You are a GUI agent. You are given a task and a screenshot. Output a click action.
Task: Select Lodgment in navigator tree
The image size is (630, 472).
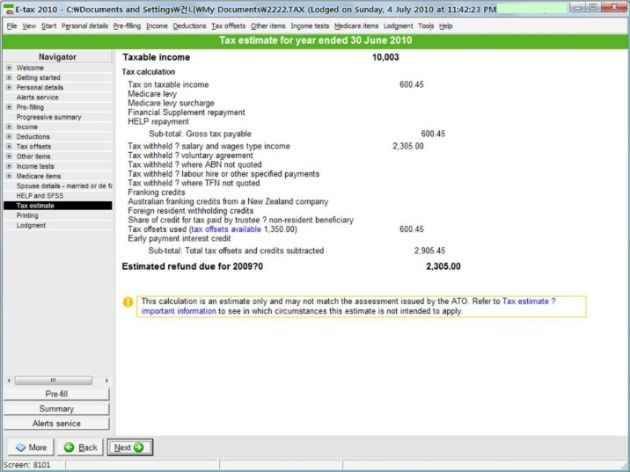click(31, 225)
